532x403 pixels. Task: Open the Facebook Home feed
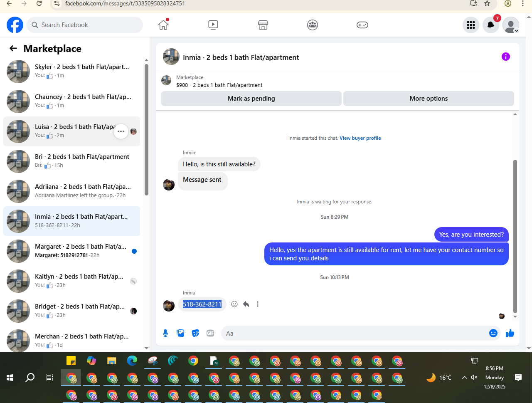(x=163, y=25)
